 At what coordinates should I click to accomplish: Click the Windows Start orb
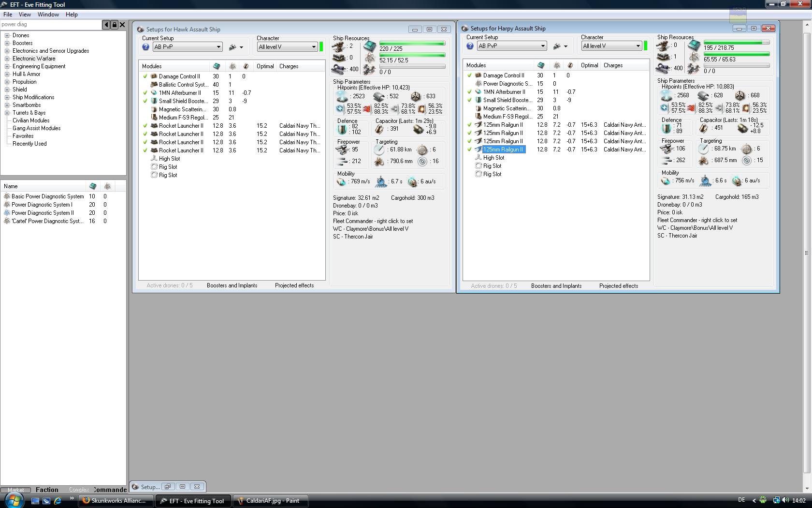13,500
